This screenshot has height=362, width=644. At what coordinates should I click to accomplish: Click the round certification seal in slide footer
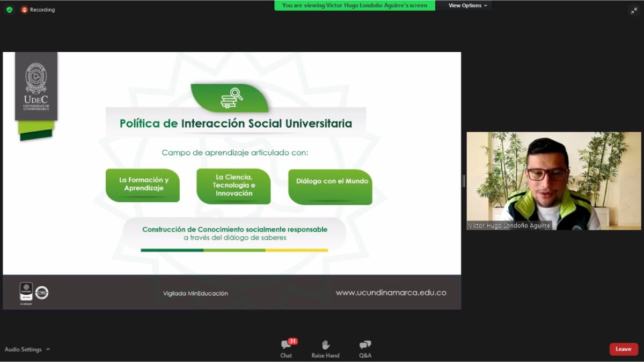click(x=42, y=292)
